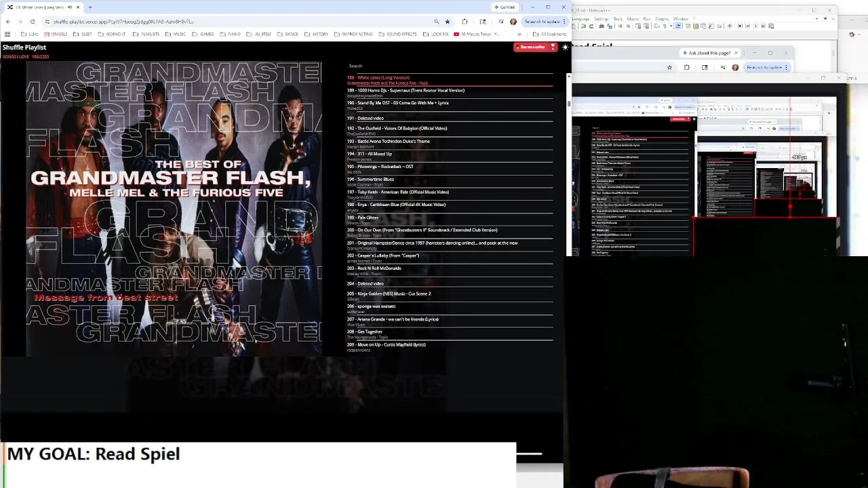Select '201 - Original HampsterDance circa 1997'
Screen dimensions: 868x488
coord(450,245)
